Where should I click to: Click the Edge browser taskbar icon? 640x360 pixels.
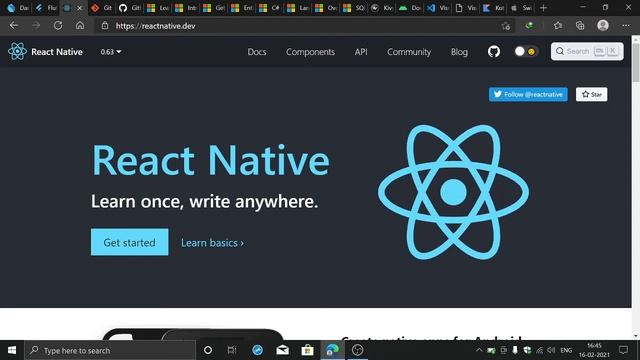[332, 350]
